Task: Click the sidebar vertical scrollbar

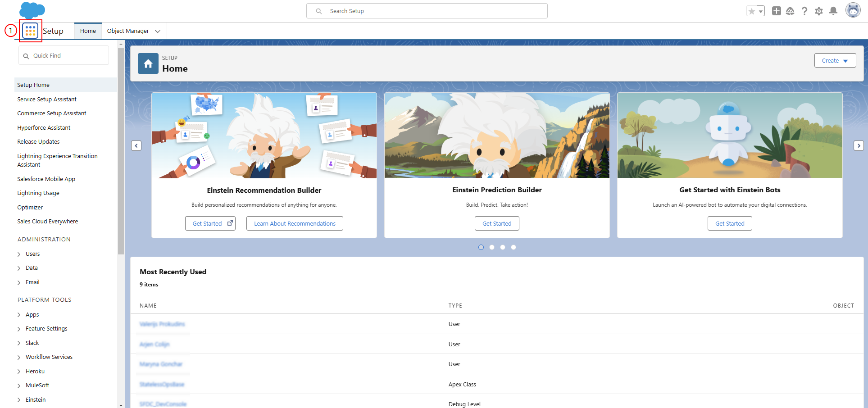Action: 121,151
